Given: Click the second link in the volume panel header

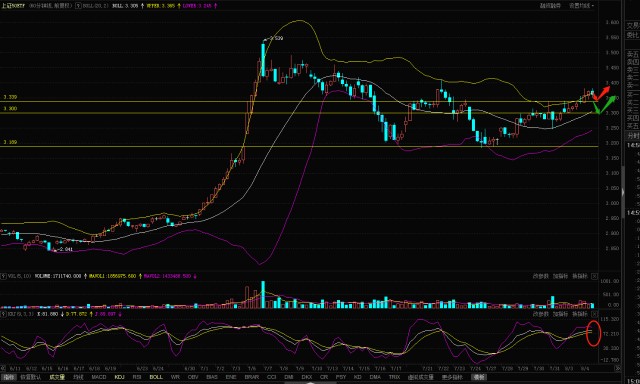Looking at the screenshot, I should (x=560, y=276).
